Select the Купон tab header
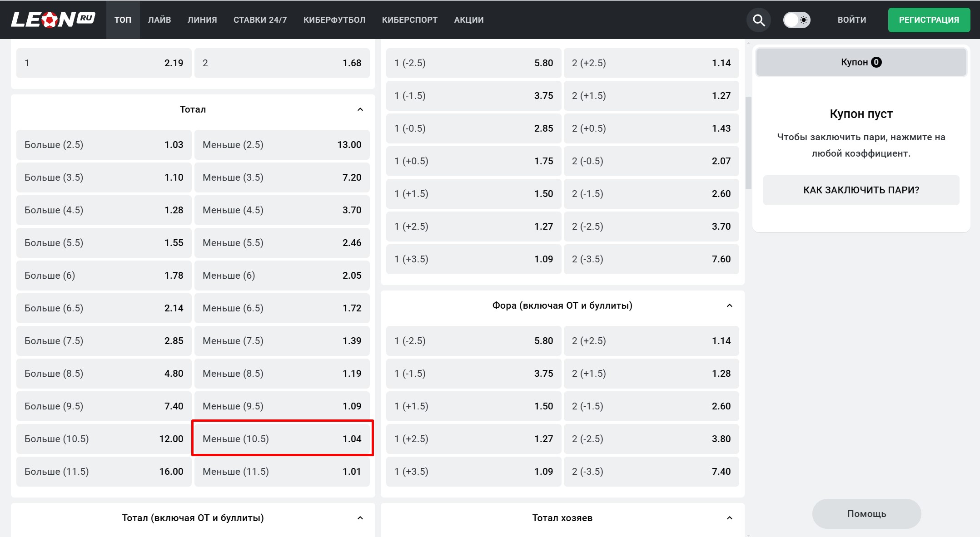The width and height of the screenshot is (980, 537). point(861,62)
